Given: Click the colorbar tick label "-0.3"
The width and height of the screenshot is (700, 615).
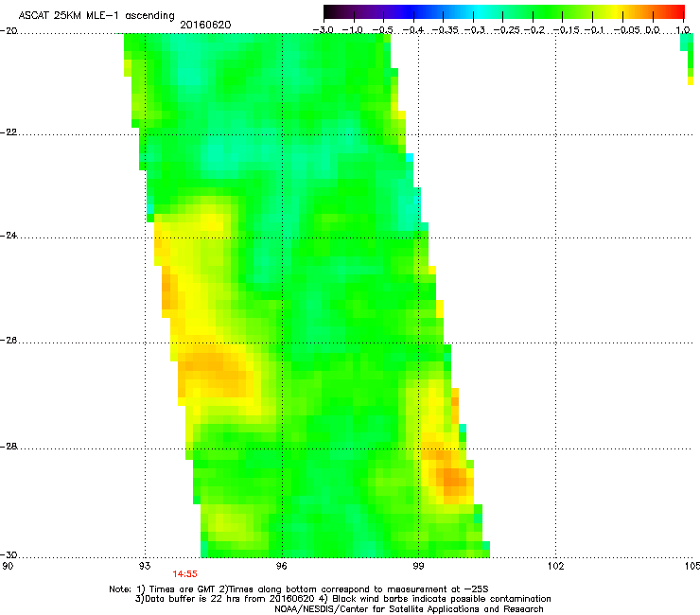Looking at the screenshot, I should click(475, 30).
